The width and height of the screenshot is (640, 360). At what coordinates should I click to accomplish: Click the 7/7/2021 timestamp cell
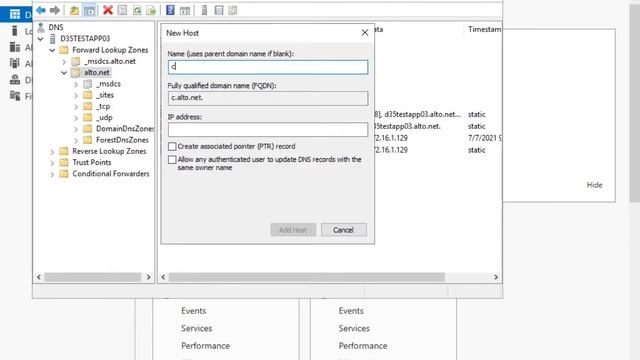(484, 138)
